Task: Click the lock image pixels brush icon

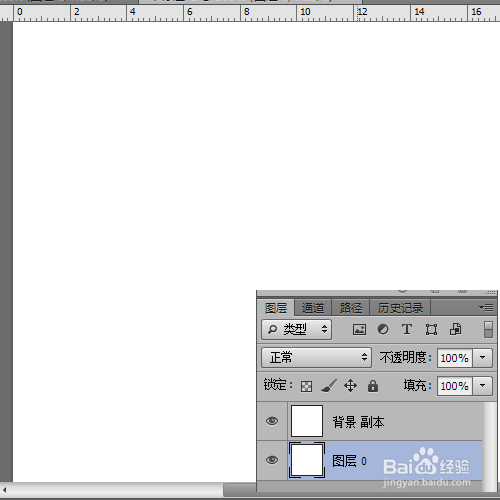Action: pyautogui.click(x=329, y=386)
